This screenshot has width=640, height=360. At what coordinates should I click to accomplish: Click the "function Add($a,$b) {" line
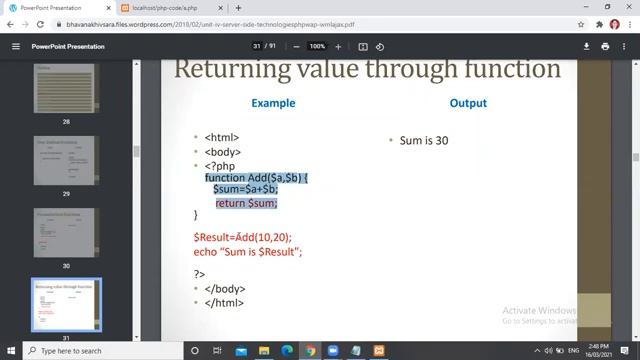pyautogui.click(x=256, y=178)
